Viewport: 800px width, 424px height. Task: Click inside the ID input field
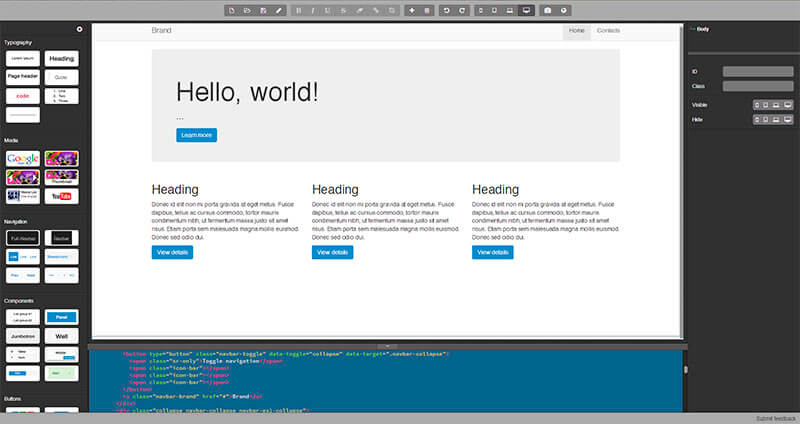(758, 71)
